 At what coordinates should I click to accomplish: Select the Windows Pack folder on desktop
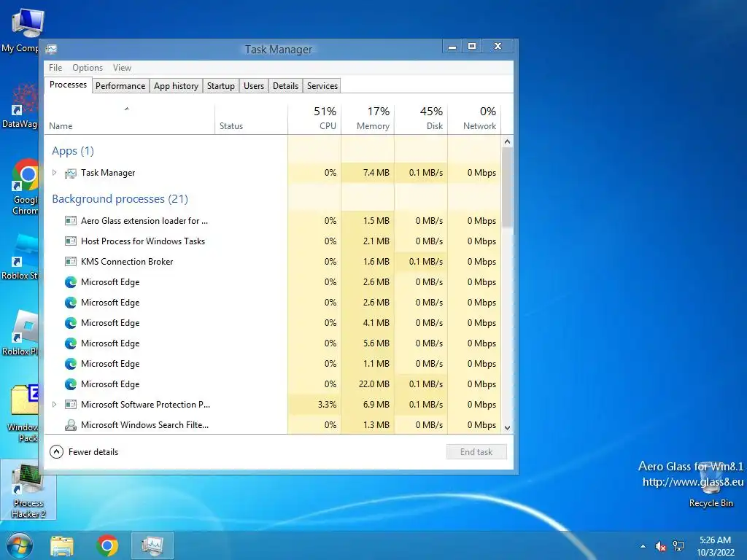[21, 413]
